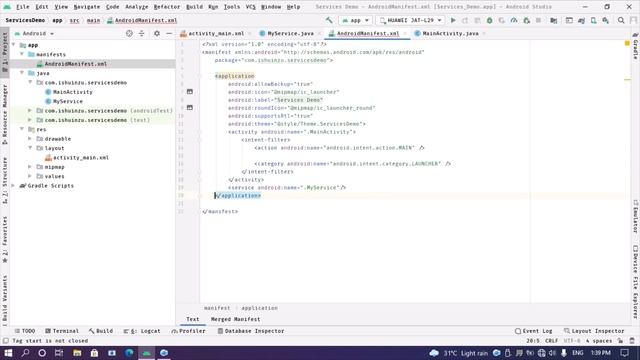Viewport: 640px width, 360px height.
Task: Open Android Studio from the Windows taskbar
Action: pos(146,353)
